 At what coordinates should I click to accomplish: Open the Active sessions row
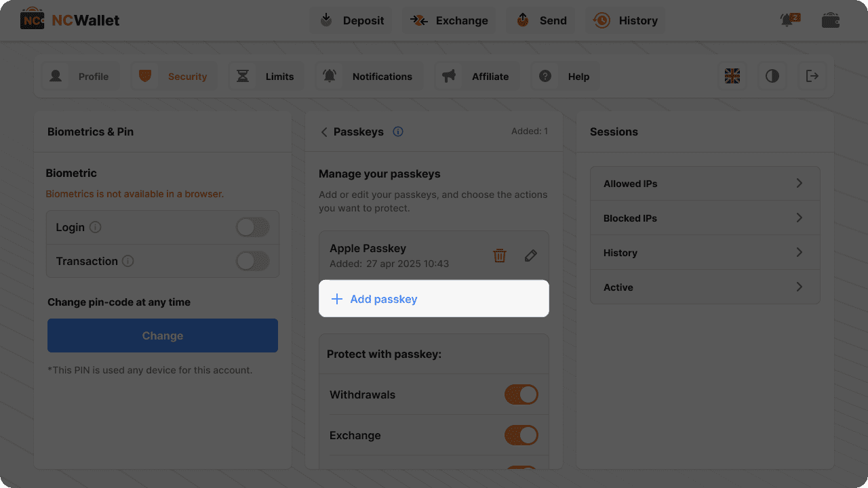705,287
